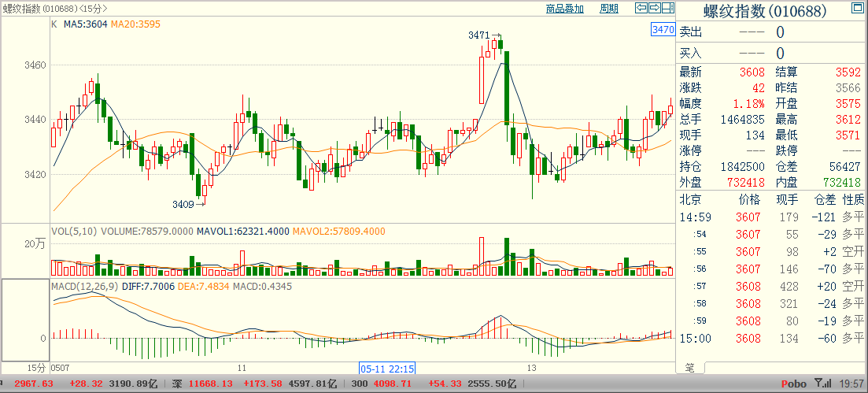Screen dimensions: 868x393
Task: Click the 2967.63 index in status bar
Action: tap(33, 384)
